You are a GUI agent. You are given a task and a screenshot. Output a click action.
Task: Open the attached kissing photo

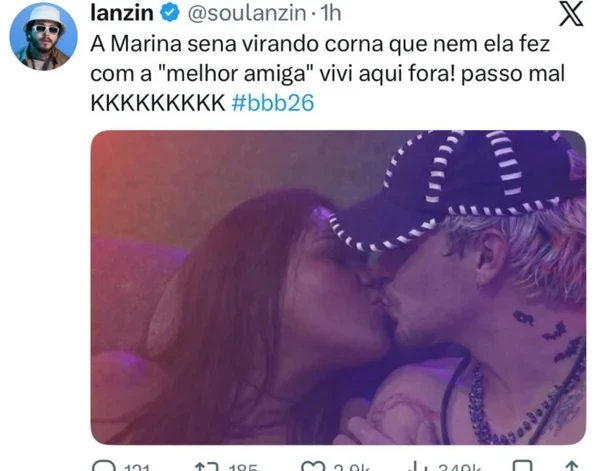(338, 287)
